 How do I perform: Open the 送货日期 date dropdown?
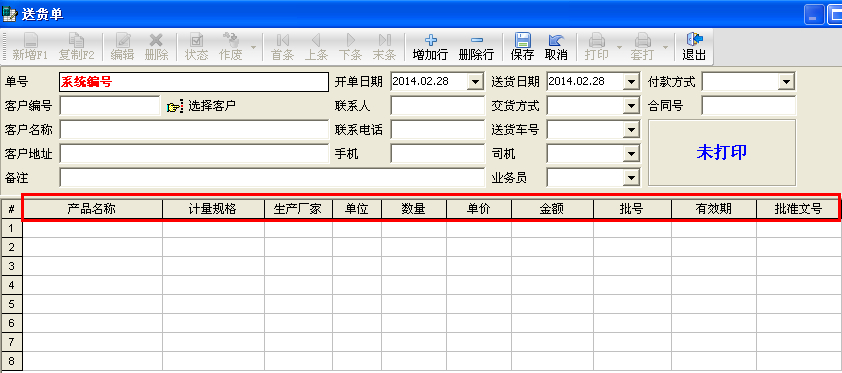pyautogui.click(x=632, y=82)
